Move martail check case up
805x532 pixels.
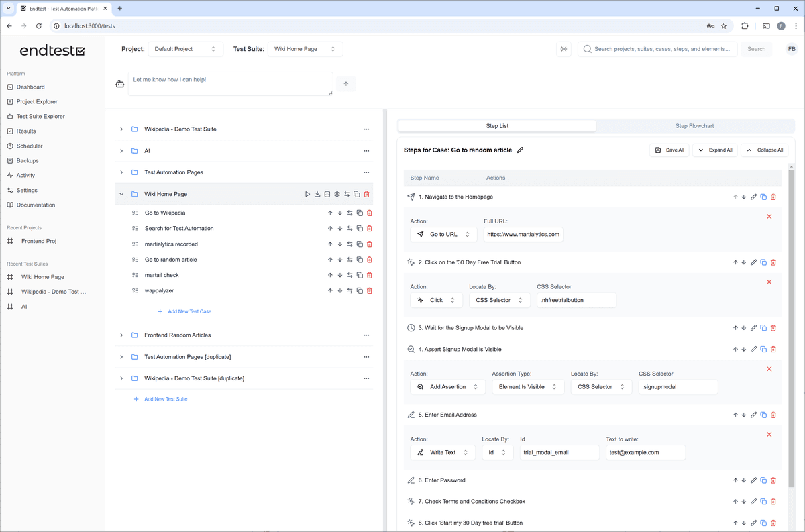[330, 276]
